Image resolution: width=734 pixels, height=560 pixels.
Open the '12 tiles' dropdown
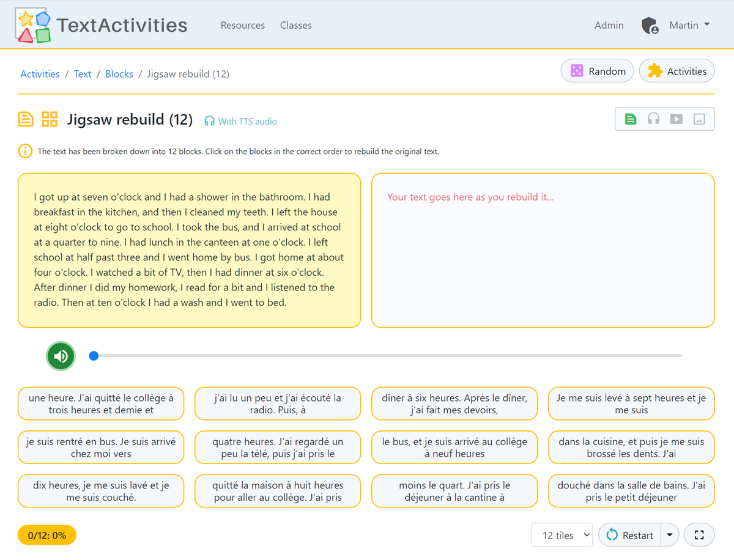562,535
